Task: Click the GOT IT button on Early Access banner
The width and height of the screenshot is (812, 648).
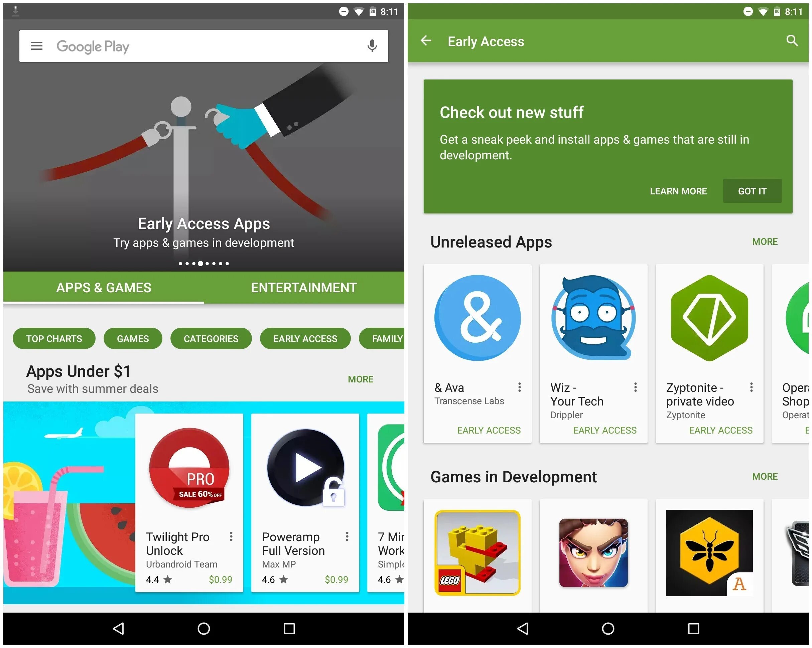Action: [x=754, y=192]
